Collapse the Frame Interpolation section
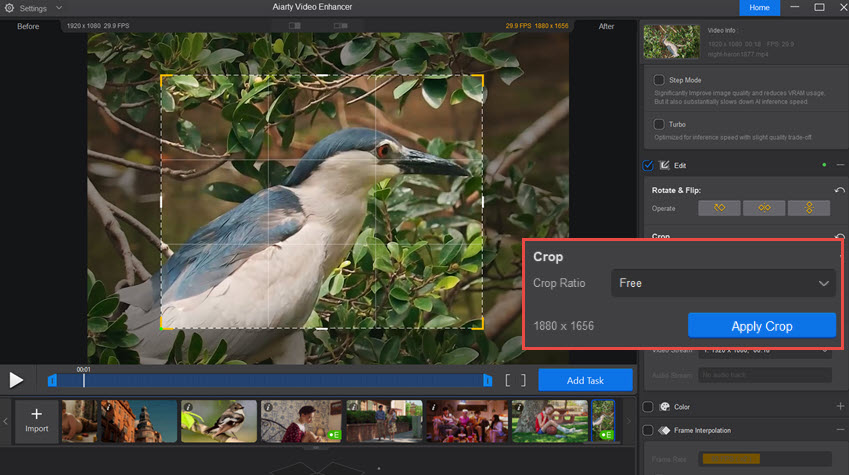Screen dimensions: 849x475 840,430
